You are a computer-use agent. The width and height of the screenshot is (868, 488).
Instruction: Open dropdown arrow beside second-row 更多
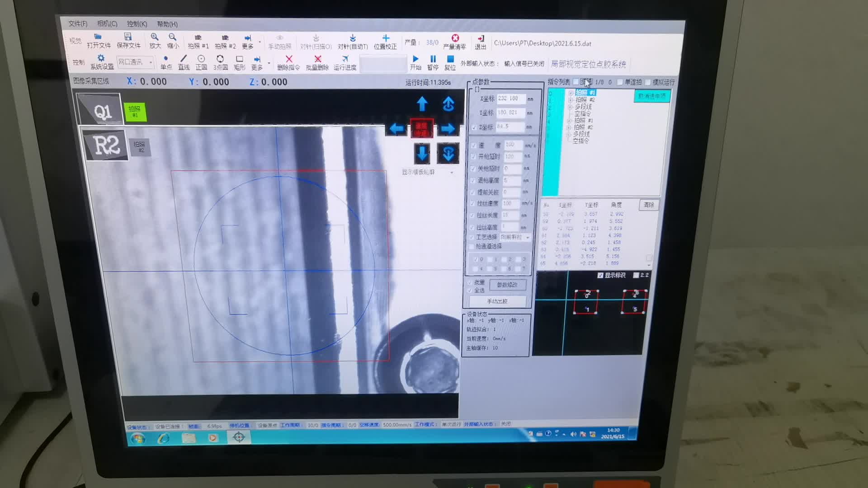(x=269, y=63)
